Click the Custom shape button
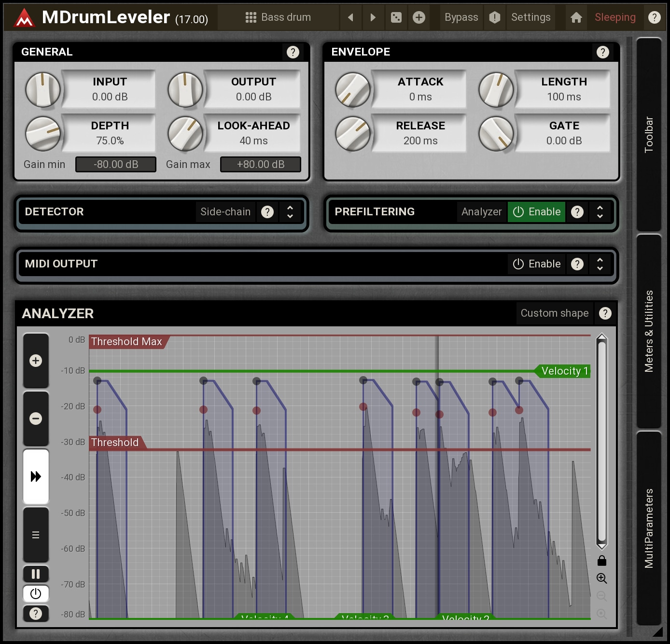This screenshot has width=670, height=644. tap(554, 313)
